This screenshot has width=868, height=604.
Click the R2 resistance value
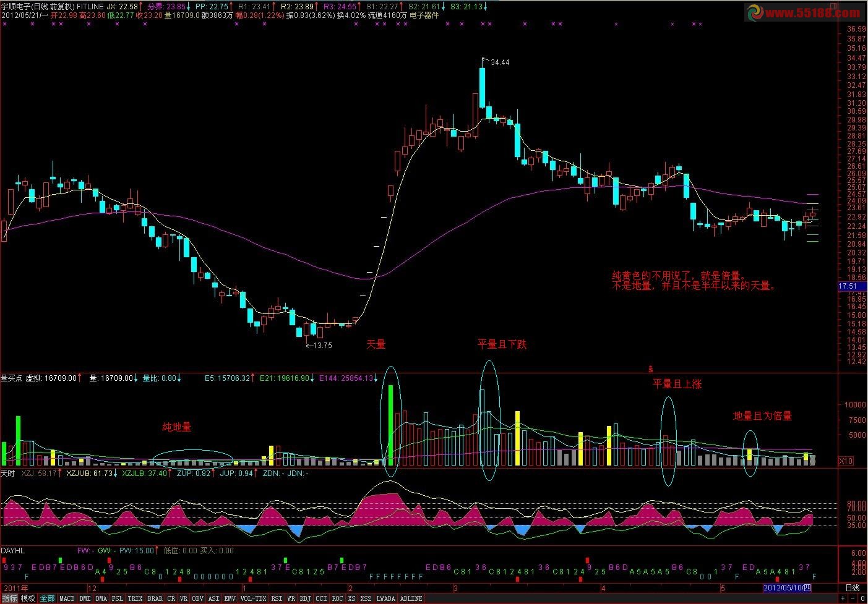pos(297,7)
